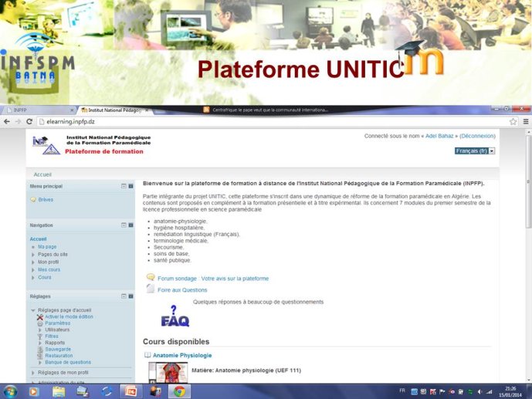Collapse the Navigation block
532x399 pixels.
[x=124, y=225]
